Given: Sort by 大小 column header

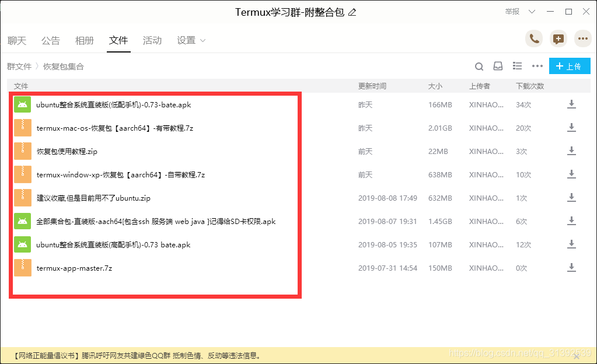Looking at the screenshot, I should 435,86.
